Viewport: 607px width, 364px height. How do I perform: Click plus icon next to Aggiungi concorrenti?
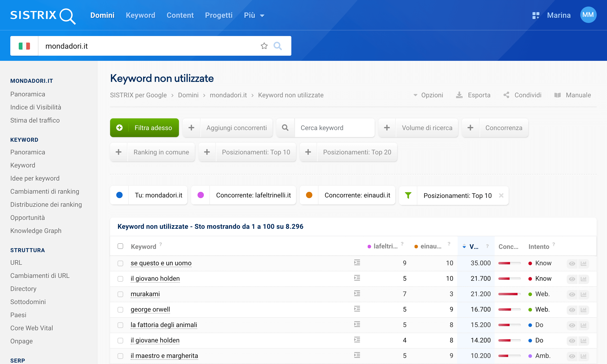click(x=192, y=128)
